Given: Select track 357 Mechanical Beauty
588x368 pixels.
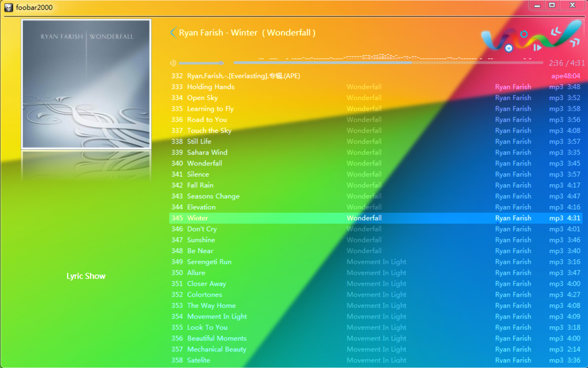Looking at the screenshot, I should 376,349.
